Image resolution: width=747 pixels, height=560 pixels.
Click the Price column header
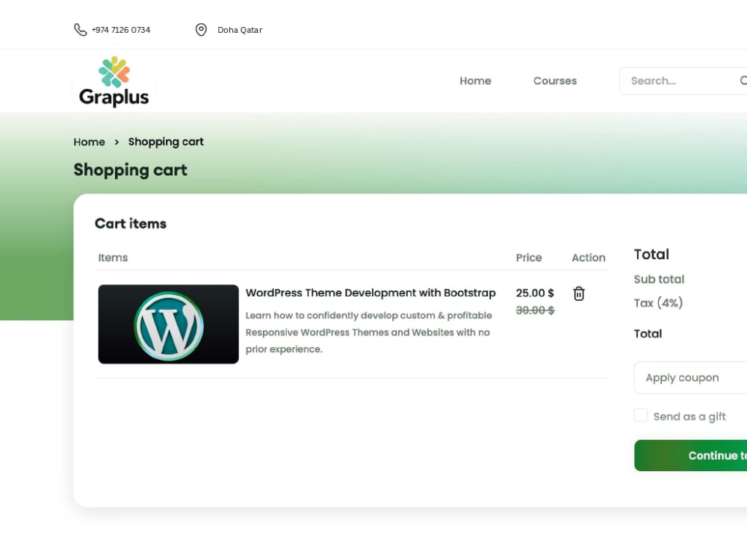(529, 258)
